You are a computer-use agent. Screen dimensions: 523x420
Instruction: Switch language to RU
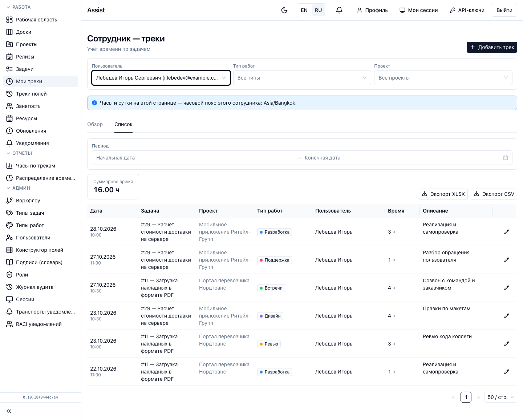(319, 10)
